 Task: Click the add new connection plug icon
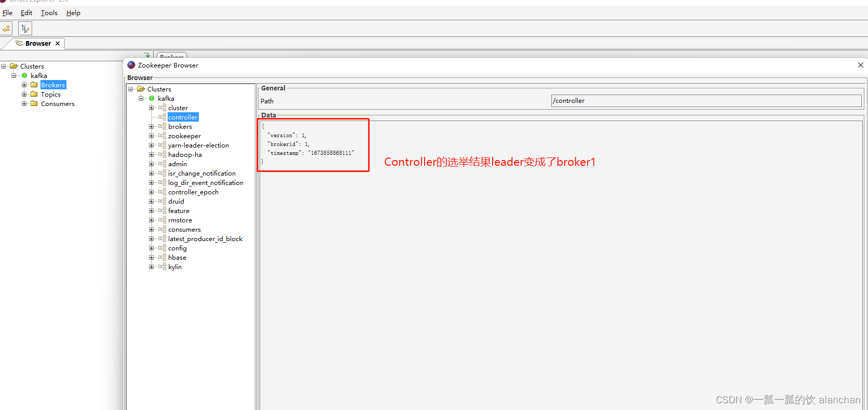click(6, 29)
